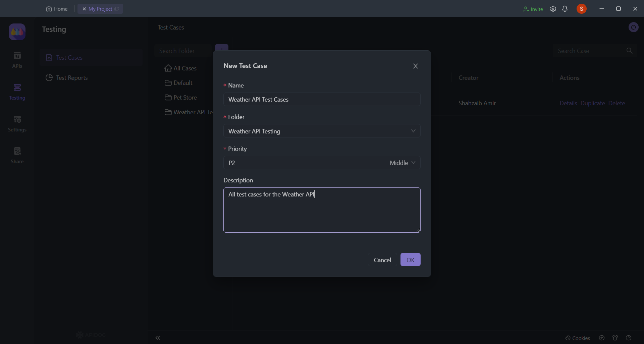Collapse sidebar with double-chevron icon
Screen dimensions: 644x344
coord(158,338)
